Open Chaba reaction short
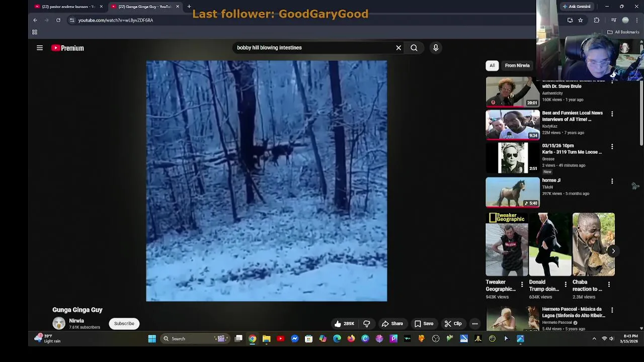Screen dimensions: 644x362 click(594, 244)
